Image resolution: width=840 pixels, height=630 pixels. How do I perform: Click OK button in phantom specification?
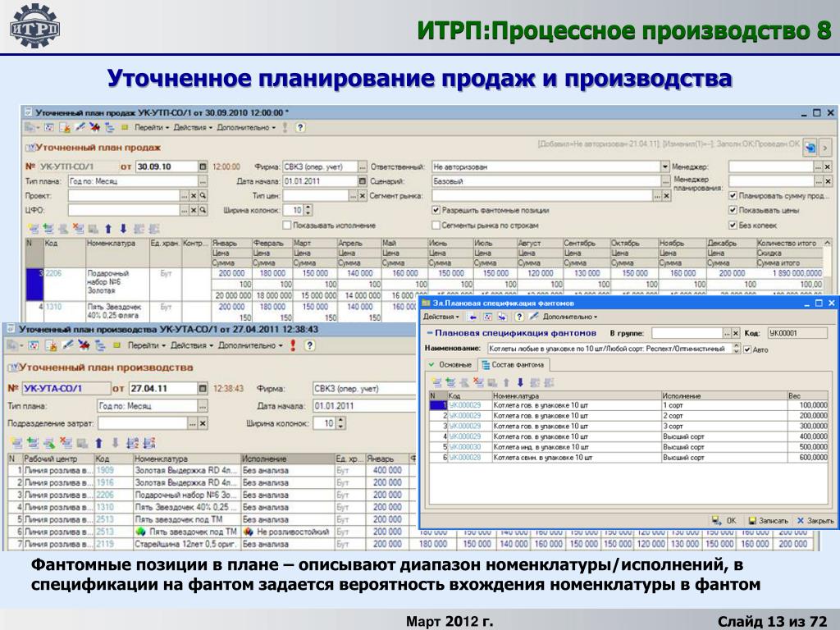click(x=724, y=520)
